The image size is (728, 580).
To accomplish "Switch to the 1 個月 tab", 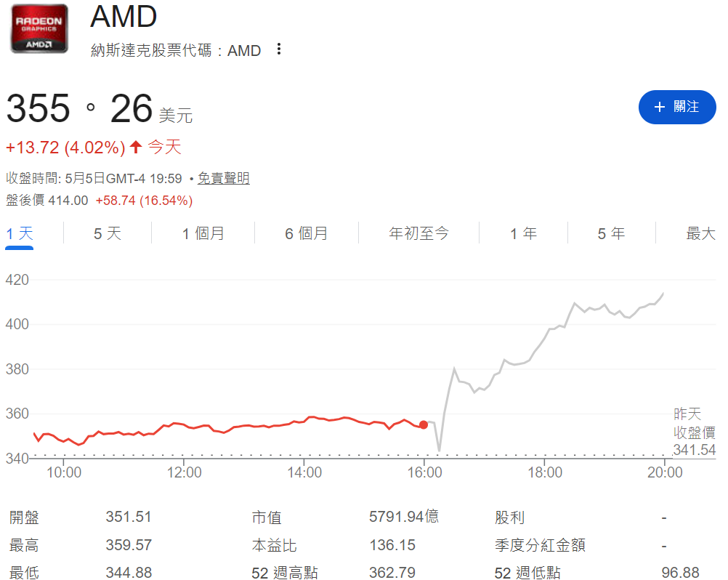I will [203, 233].
